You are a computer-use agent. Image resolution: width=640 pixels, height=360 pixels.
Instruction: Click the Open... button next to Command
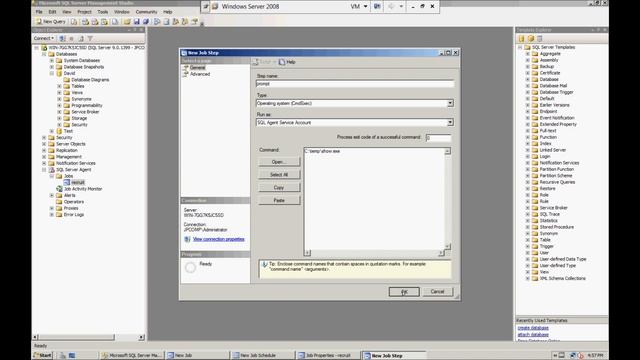(279, 162)
